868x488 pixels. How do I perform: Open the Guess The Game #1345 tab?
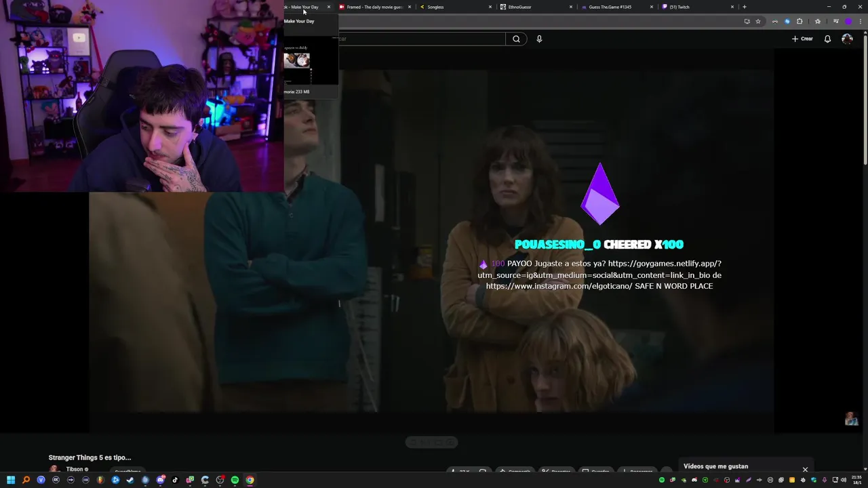[616, 7]
